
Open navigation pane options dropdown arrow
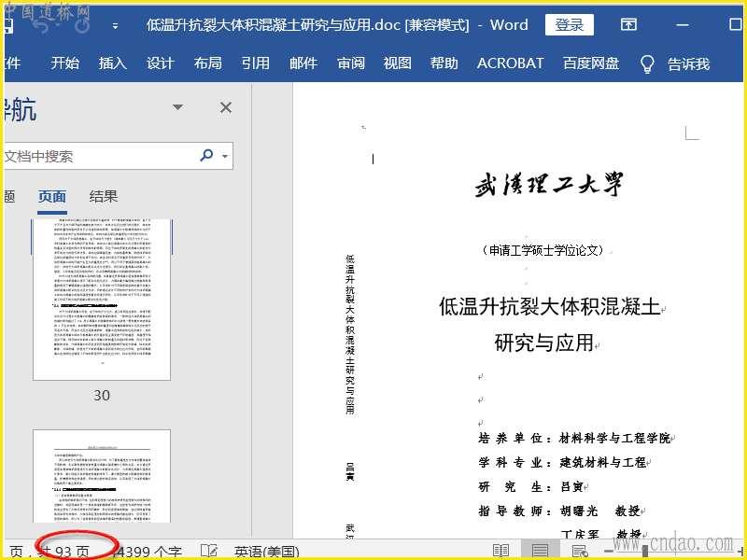tap(177, 107)
